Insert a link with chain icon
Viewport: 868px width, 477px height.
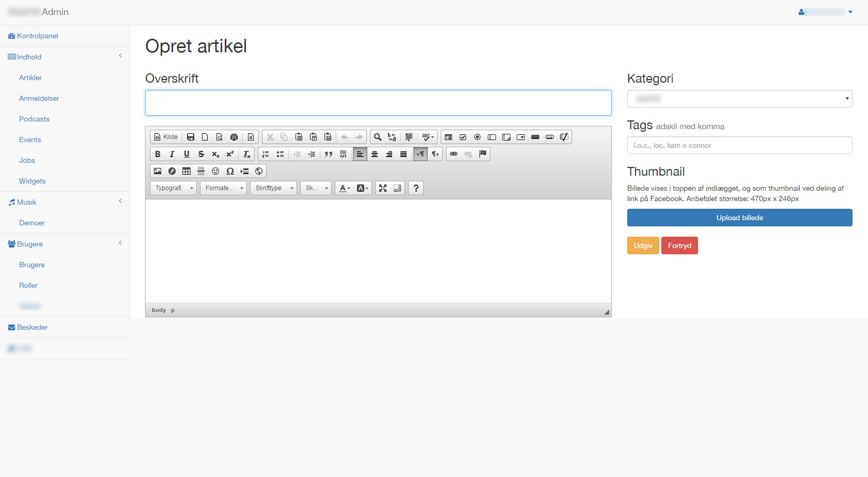coord(454,154)
